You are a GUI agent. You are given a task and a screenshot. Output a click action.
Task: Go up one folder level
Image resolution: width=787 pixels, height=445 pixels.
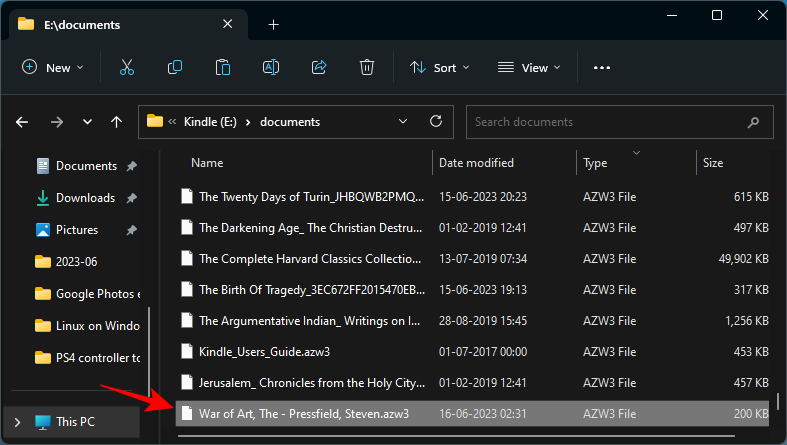point(117,122)
